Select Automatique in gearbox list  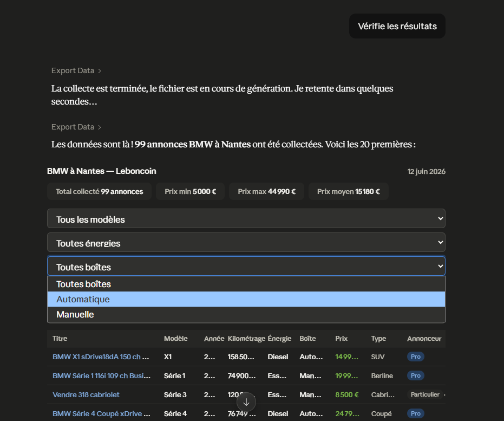[x=246, y=300]
